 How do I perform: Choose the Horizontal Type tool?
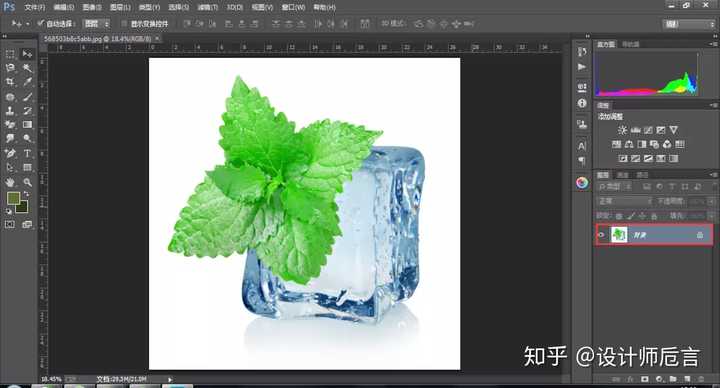(x=28, y=153)
